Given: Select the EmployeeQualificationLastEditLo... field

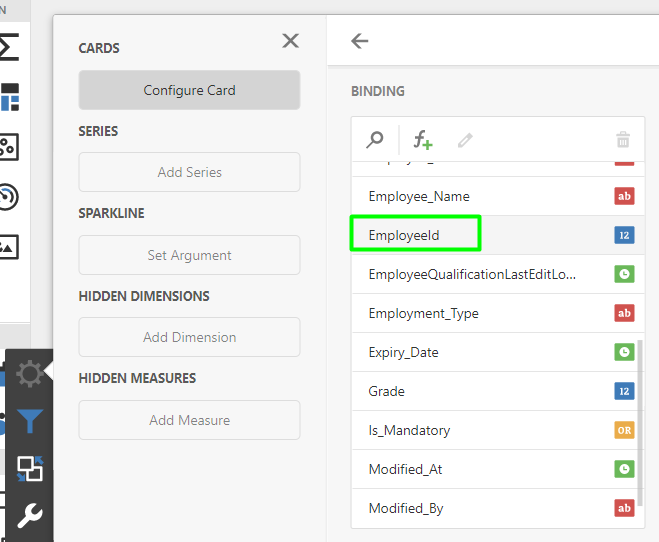Looking at the screenshot, I should [498, 274].
